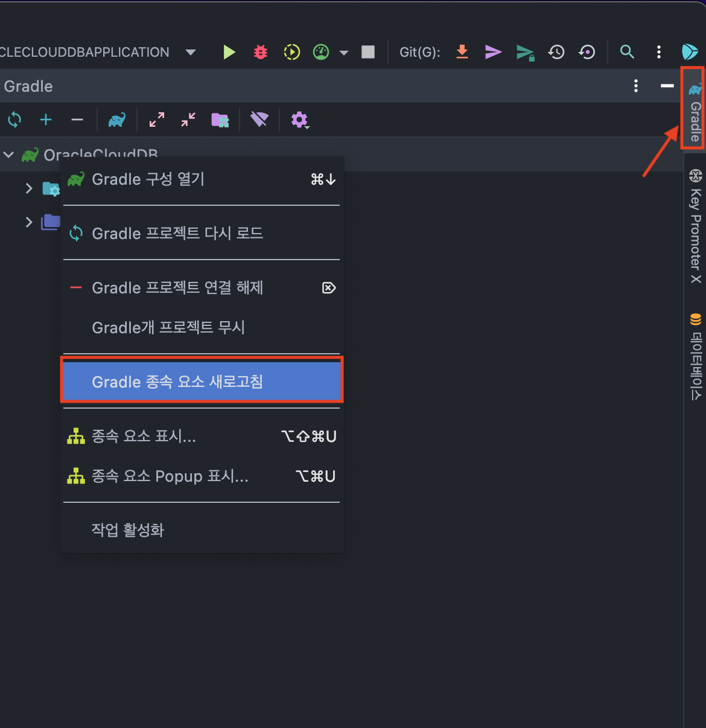Commit changes using Git commit icon
This screenshot has width=706, height=728.
[x=494, y=52]
